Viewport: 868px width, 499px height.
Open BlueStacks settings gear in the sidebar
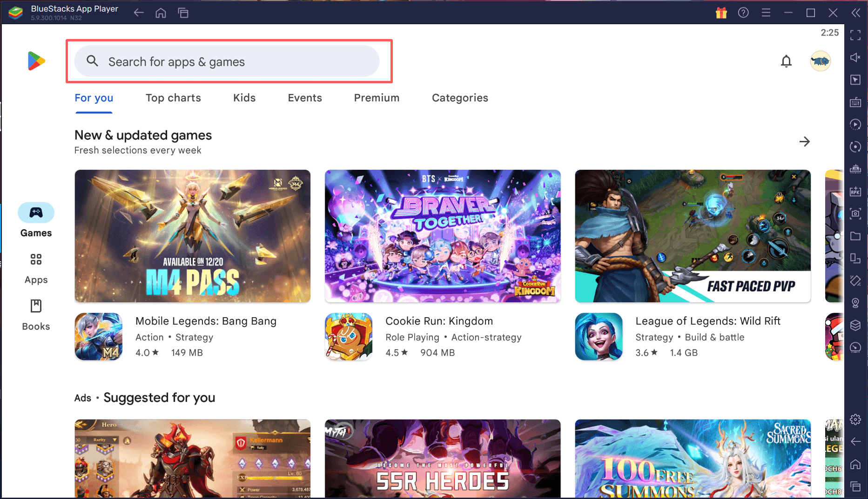[855, 419]
